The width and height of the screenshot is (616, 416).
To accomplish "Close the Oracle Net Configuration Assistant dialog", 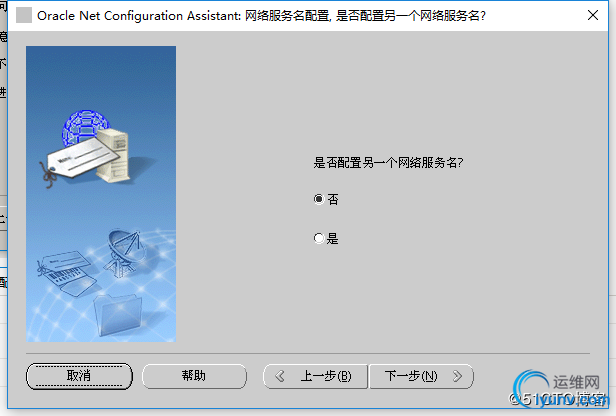I will pyautogui.click(x=593, y=15).
